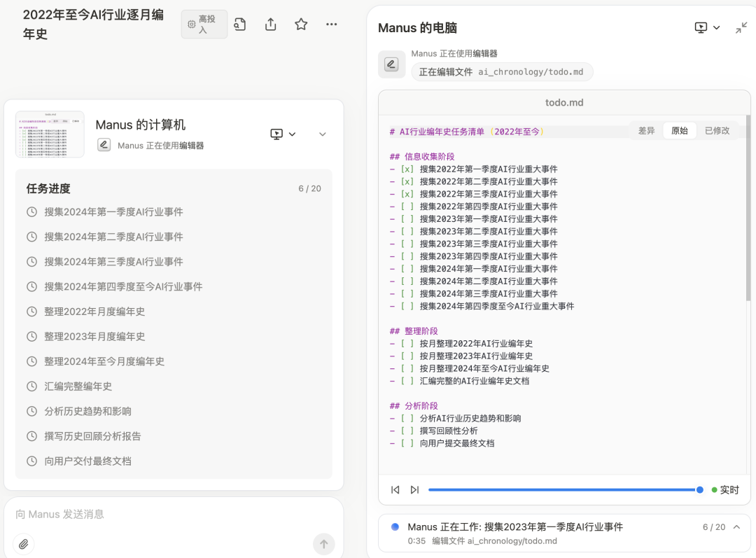
Task: Send a message with the arrow button
Action: (323, 543)
